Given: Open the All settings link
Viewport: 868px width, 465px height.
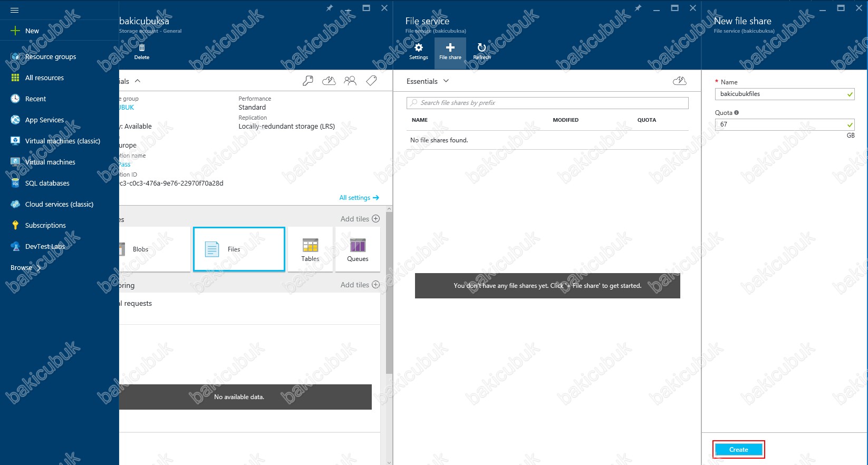Looking at the screenshot, I should [x=359, y=198].
